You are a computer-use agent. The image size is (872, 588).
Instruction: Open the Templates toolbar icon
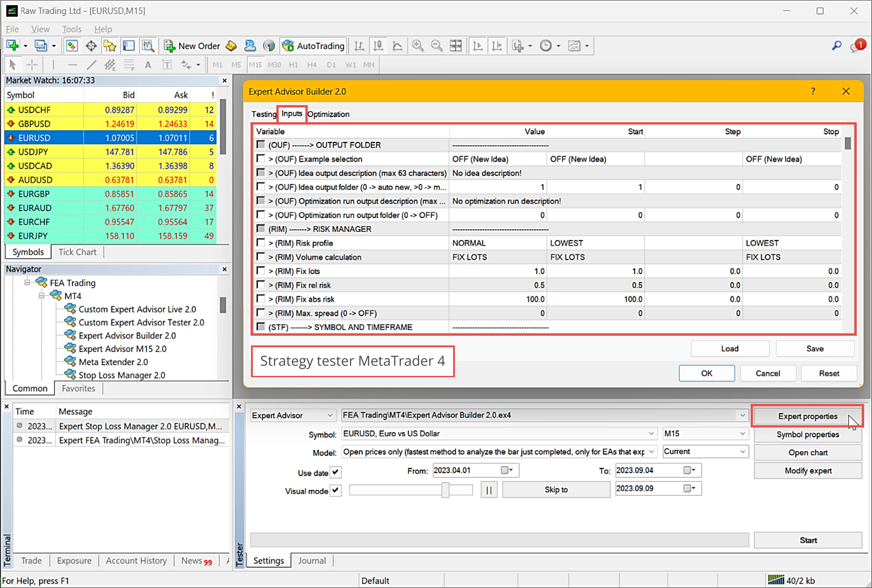(574, 46)
